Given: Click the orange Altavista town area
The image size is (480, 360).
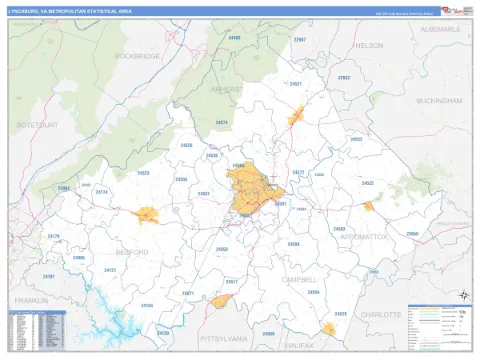Looking at the screenshot, I should coord(221,301).
